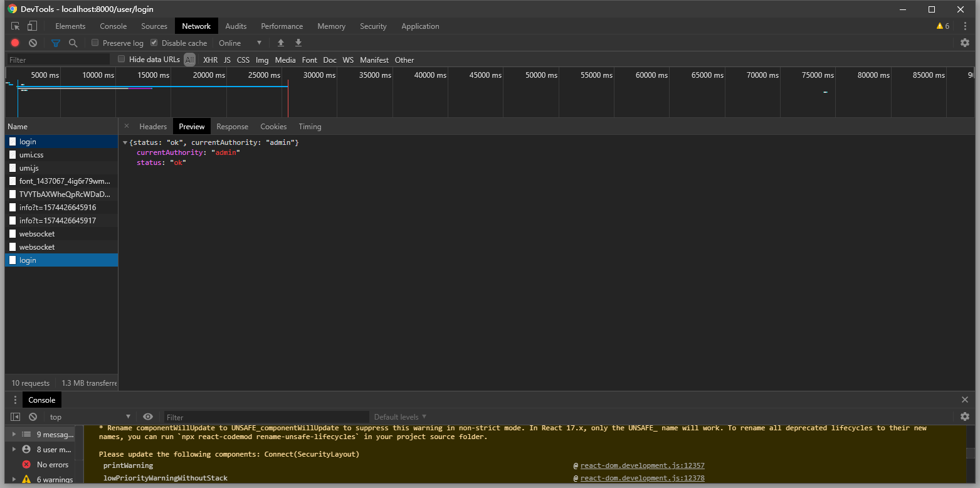This screenshot has height=488, width=980.
Task: Filter requests by Other type
Action: click(404, 60)
